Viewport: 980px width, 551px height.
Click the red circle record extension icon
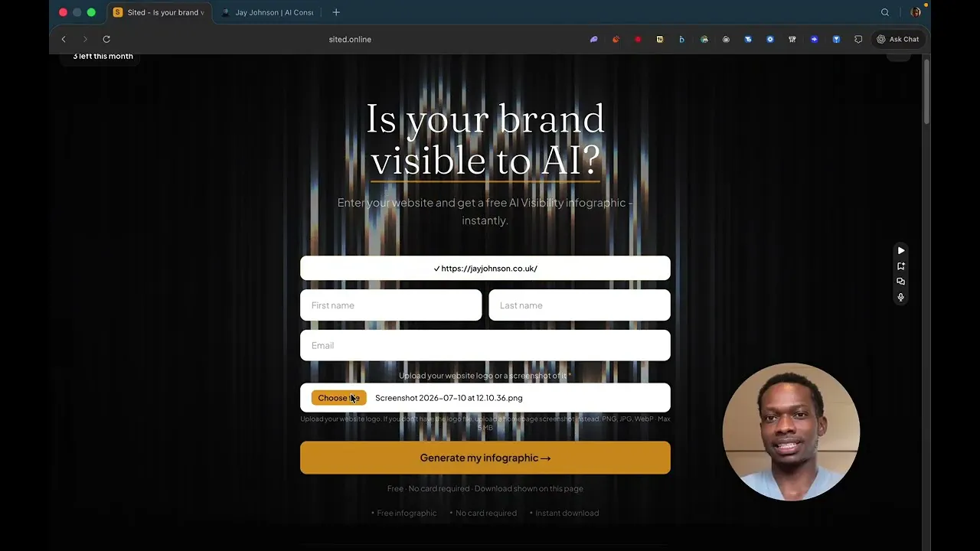[x=638, y=39]
